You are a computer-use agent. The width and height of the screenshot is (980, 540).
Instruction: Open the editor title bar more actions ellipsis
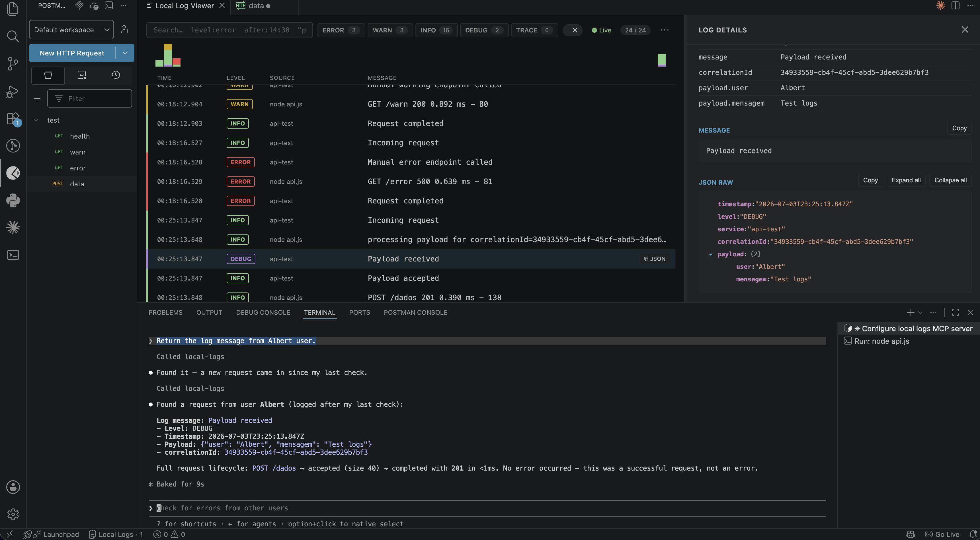point(970,5)
